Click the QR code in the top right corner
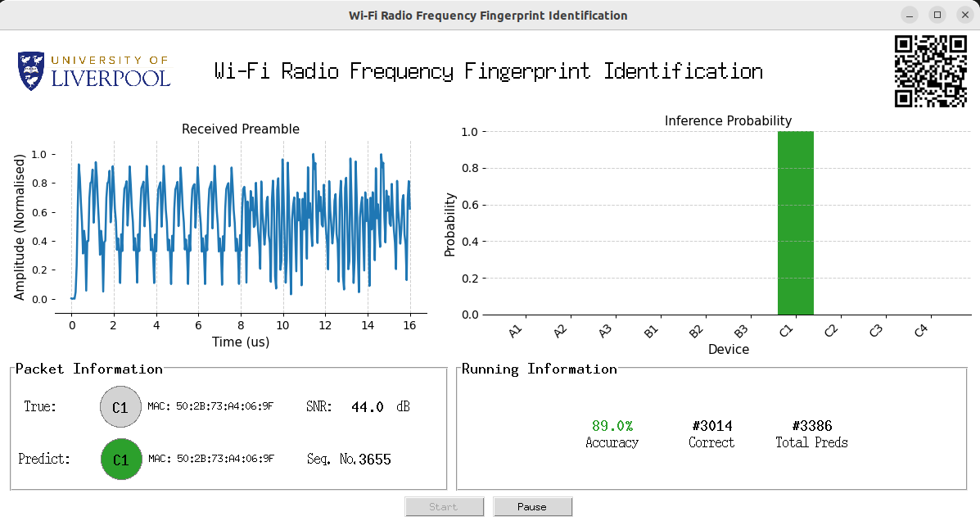Image resolution: width=980 pixels, height=521 pixels. (x=930, y=70)
